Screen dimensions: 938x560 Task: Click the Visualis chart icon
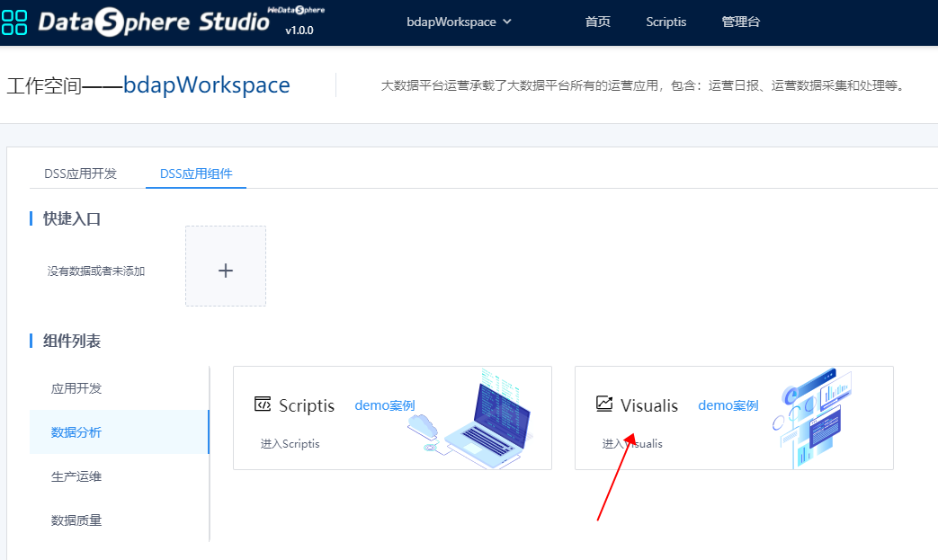pyautogui.click(x=604, y=404)
